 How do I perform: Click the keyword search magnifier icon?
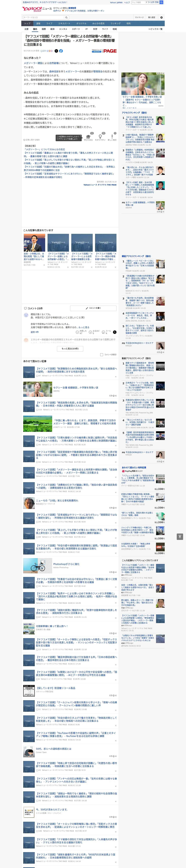66,18
